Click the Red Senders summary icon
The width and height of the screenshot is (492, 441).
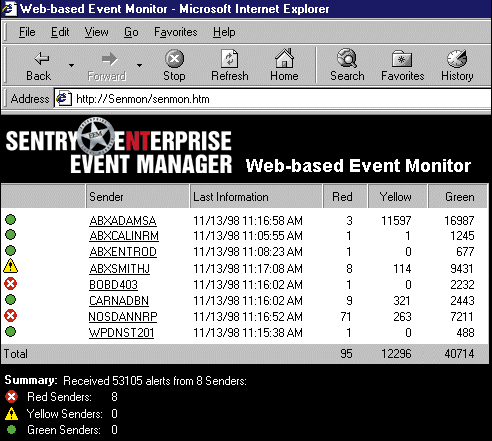point(11,397)
